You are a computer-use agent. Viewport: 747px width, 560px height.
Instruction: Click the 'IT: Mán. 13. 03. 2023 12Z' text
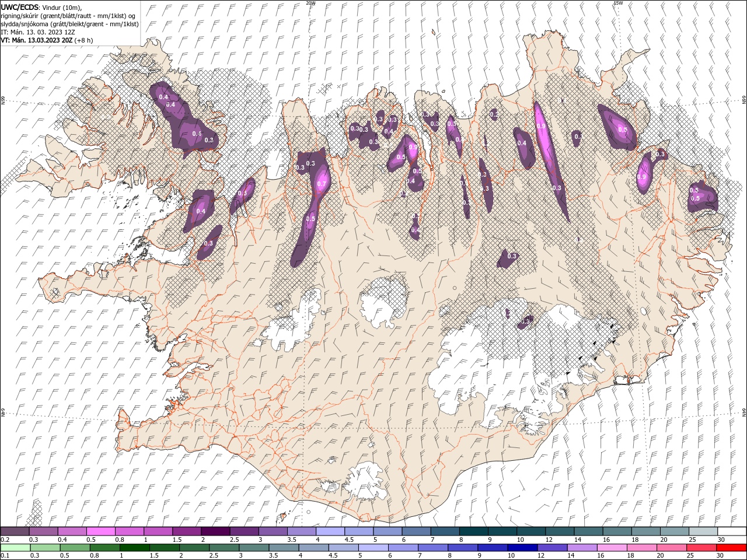tap(38, 32)
